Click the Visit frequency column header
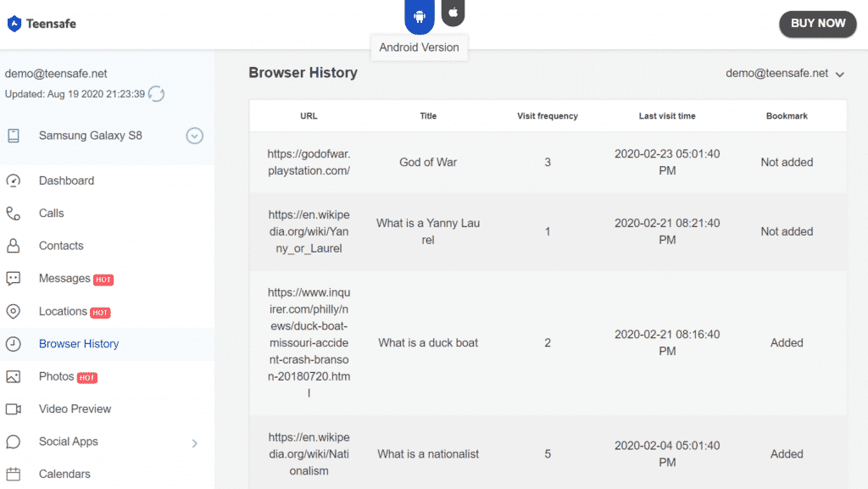868x489 pixels. [x=548, y=116]
